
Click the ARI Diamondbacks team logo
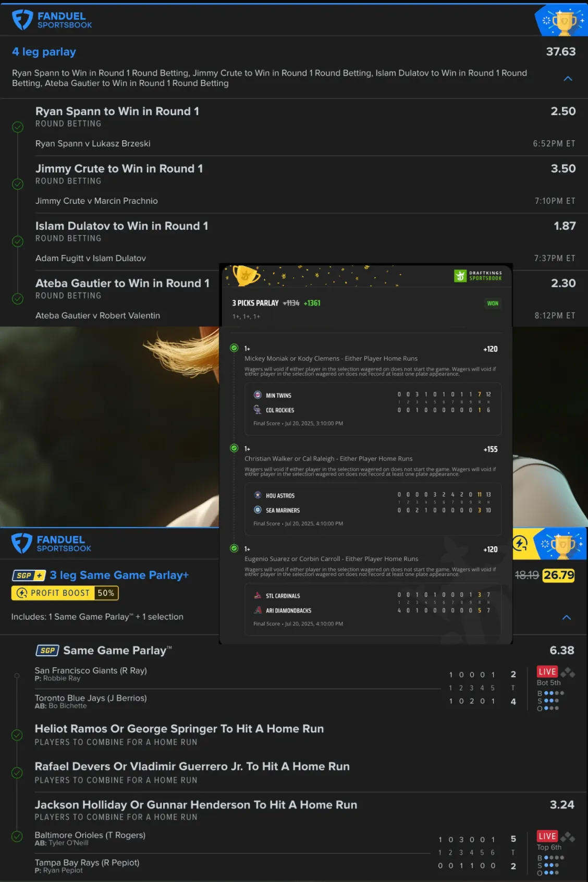coord(258,610)
